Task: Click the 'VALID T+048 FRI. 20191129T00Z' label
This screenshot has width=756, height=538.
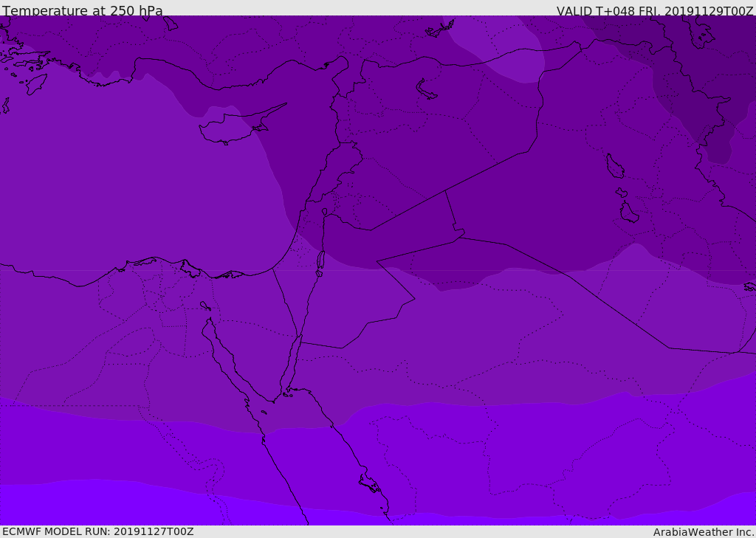Action: [655, 11]
